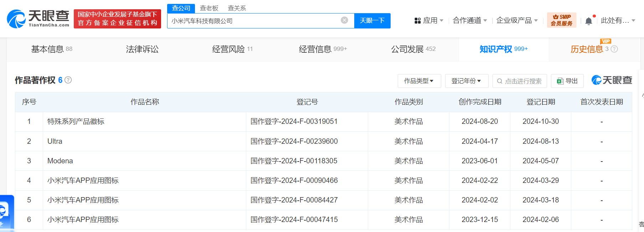Click the TianYanCha logo in the header
Screen dimensions: 644x232
tap(38, 19)
